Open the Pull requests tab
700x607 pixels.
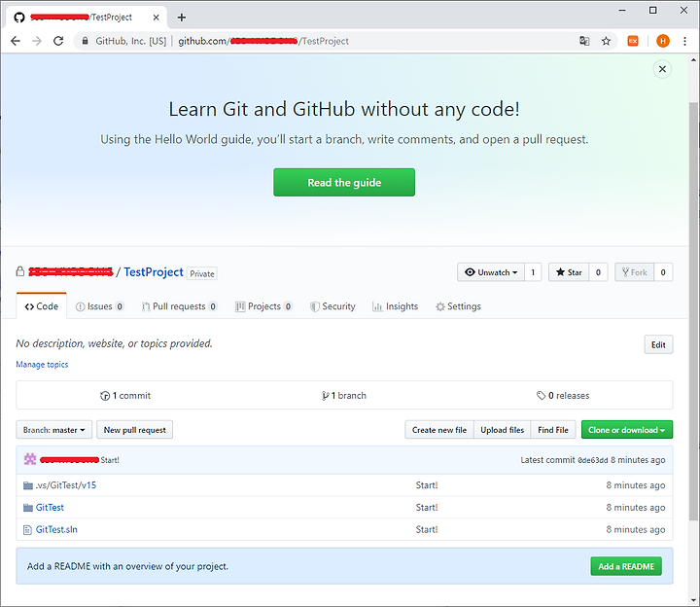[179, 306]
